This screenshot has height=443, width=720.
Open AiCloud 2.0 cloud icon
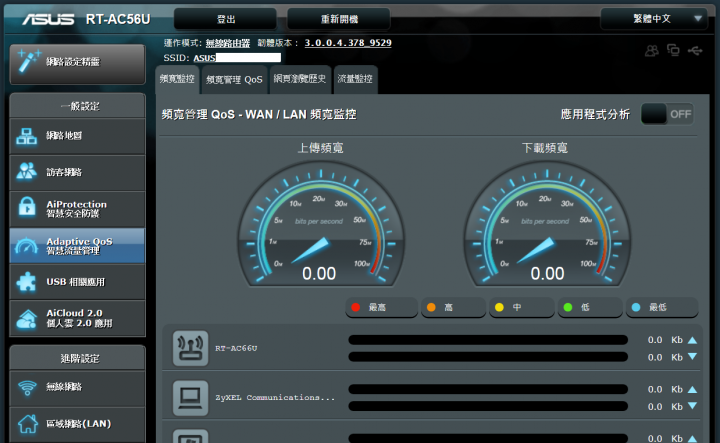[x=27, y=319]
